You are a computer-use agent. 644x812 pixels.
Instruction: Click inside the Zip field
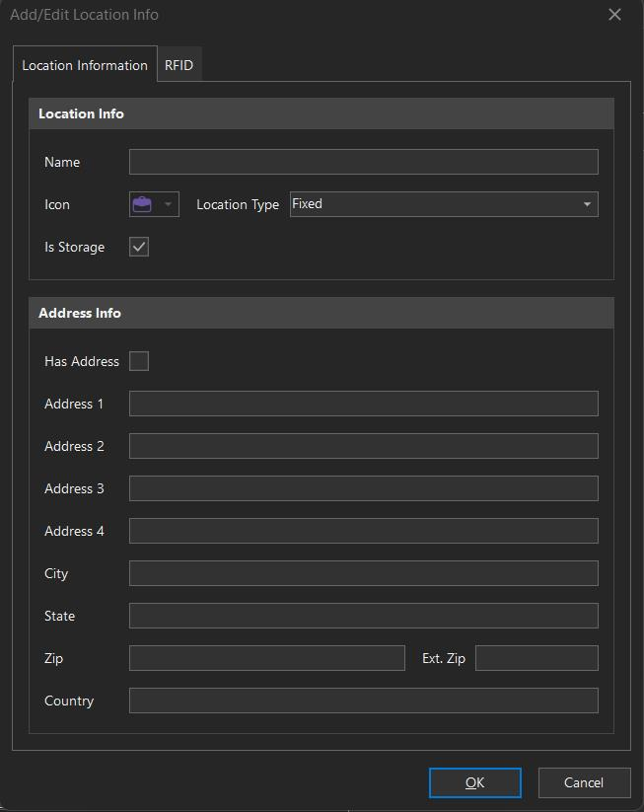point(266,658)
